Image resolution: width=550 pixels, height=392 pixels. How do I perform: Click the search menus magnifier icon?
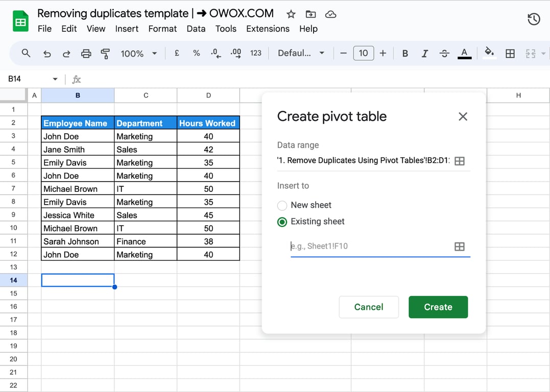click(26, 53)
